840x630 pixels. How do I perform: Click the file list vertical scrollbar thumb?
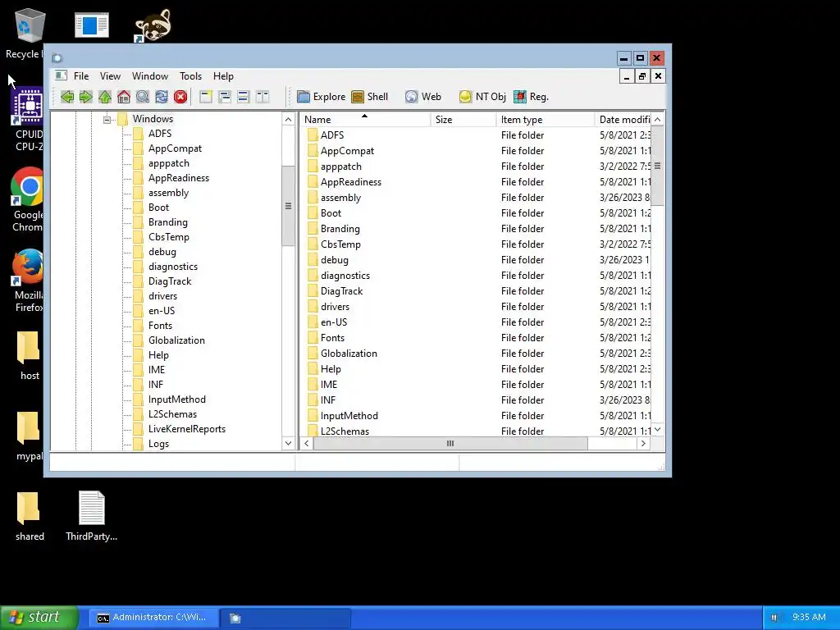pos(657,166)
